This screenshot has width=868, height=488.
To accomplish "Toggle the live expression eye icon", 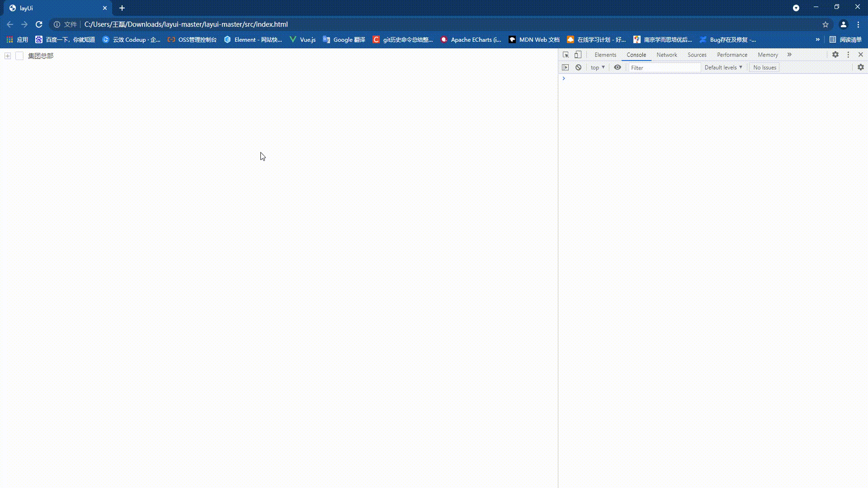I will pyautogui.click(x=617, y=67).
